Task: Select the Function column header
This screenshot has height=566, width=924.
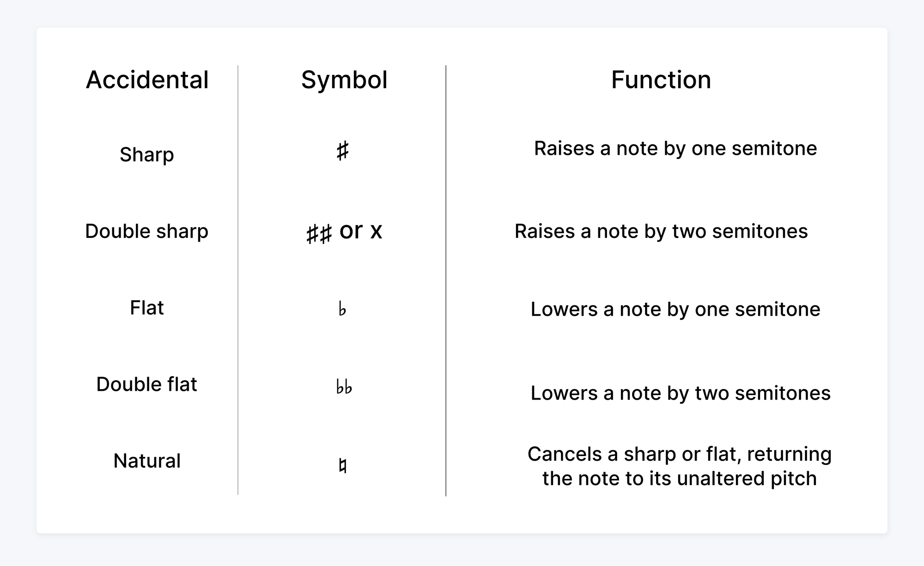Action: pyautogui.click(x=661, y=80)
